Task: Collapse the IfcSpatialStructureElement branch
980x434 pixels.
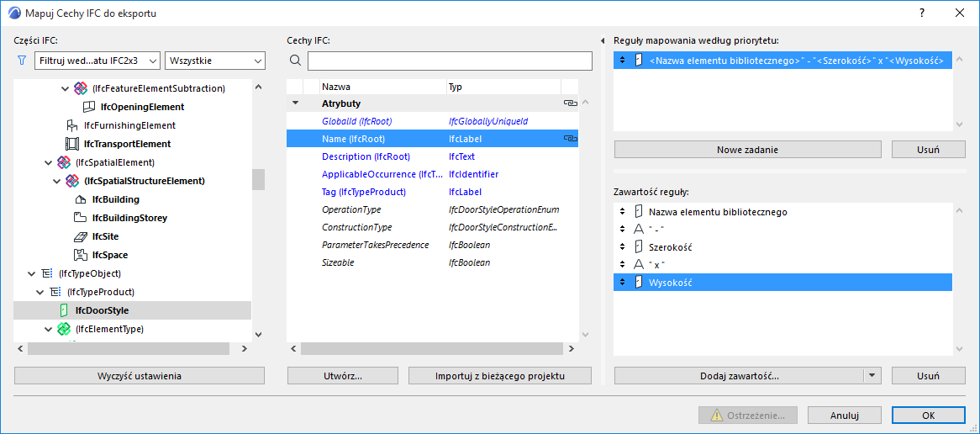Action: (56, 181)
